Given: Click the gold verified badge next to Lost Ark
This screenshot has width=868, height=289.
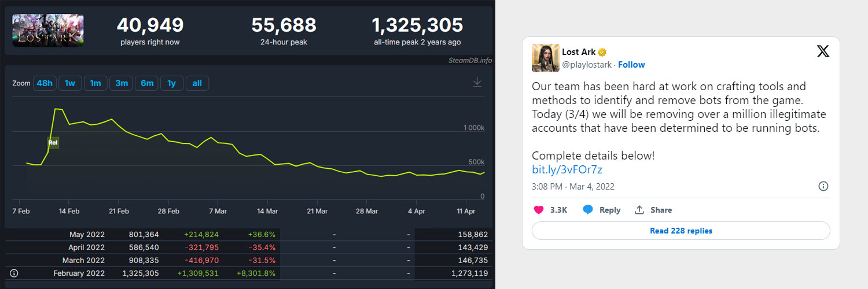Looking at the screenshot, I should (602, 53).
